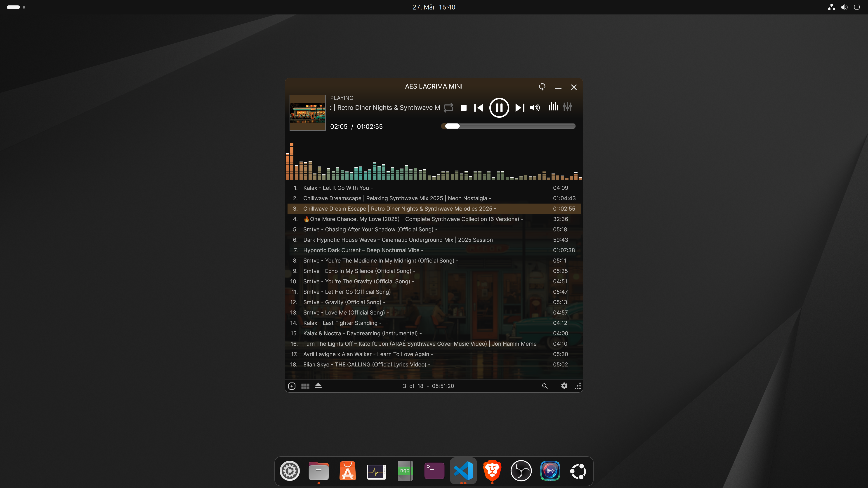
Task: Open Activities workspace indicator
Action: click(x=16, y=7)
